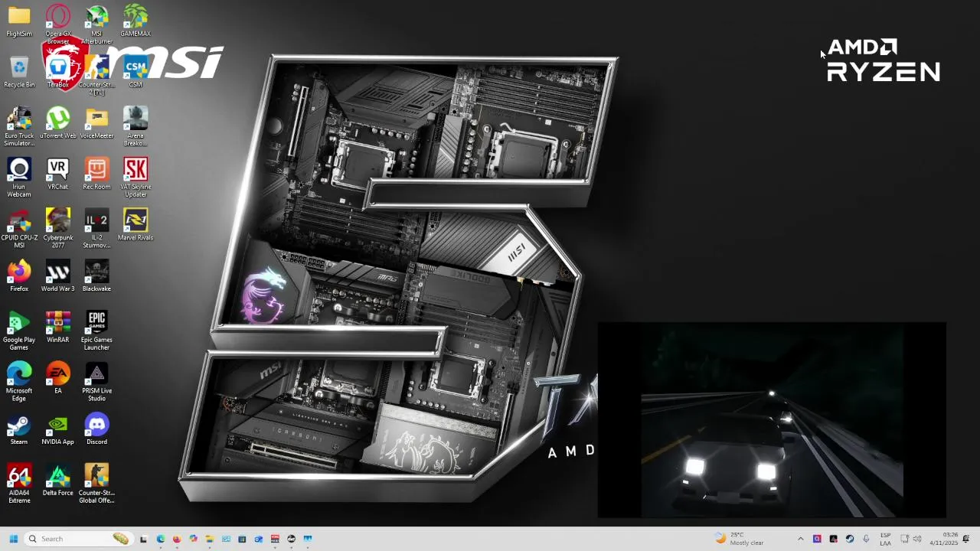Open IL-2 Sturmovik desktop icon
The height and width of the screenshot is (551, 980).
click(96, 229)
